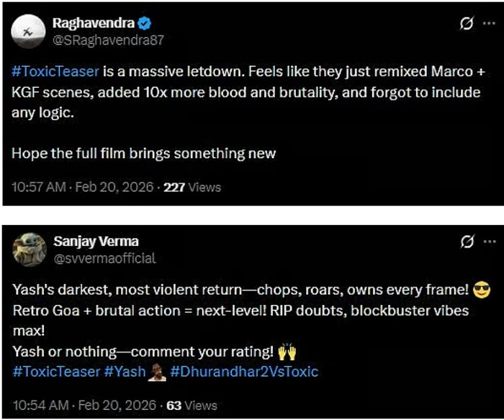Visit the @svvermaofficial handle

coord(104,257)
